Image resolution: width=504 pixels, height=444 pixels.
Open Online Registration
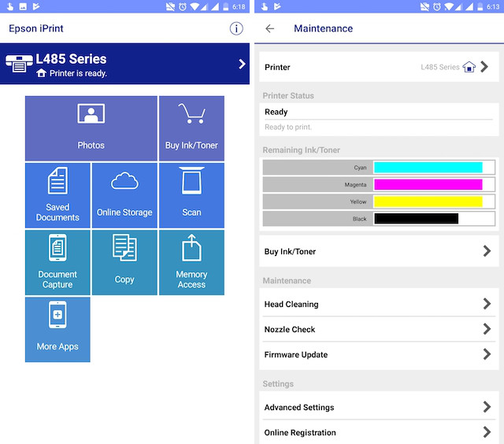[378, 432]
